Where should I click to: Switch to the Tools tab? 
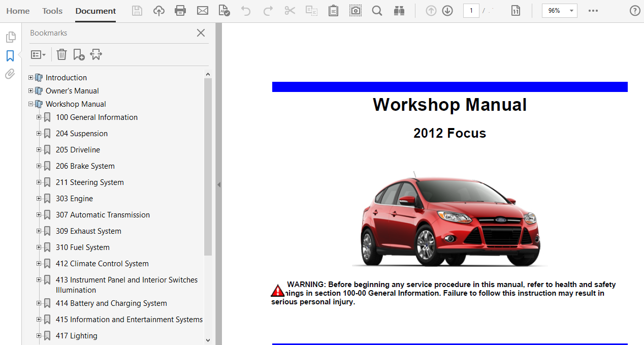(x=52, y=11)
